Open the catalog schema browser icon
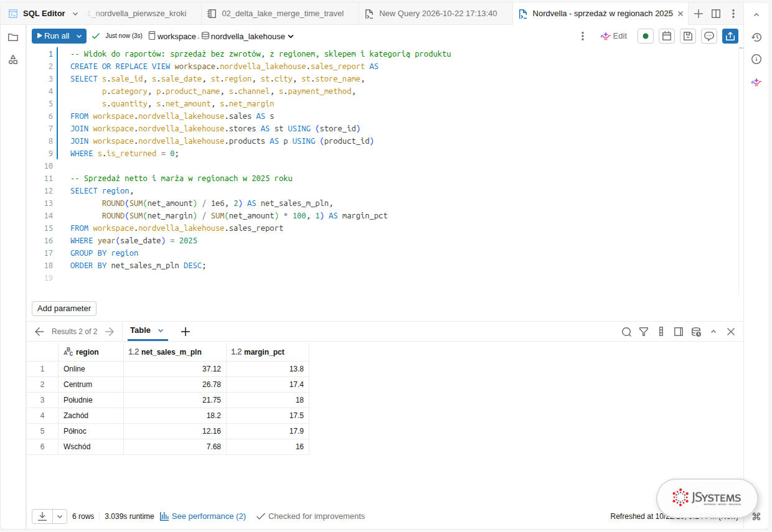 (x=13, y=60)
